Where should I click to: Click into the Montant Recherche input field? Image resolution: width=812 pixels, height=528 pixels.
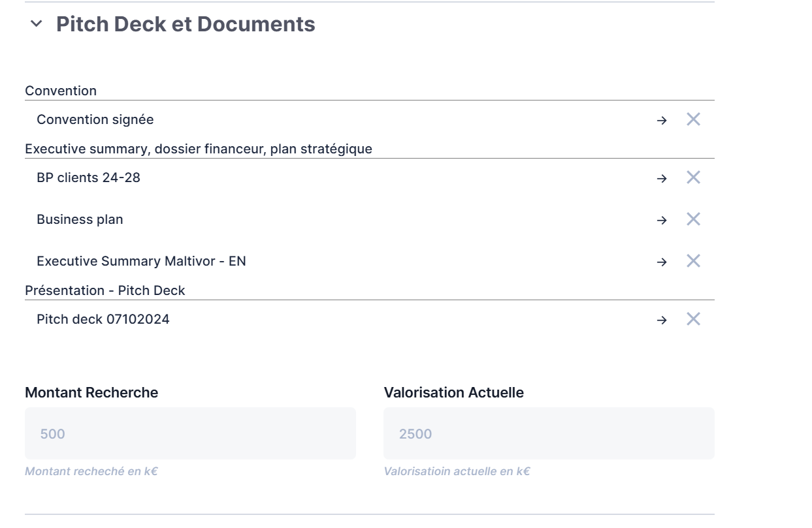point(189,433)
